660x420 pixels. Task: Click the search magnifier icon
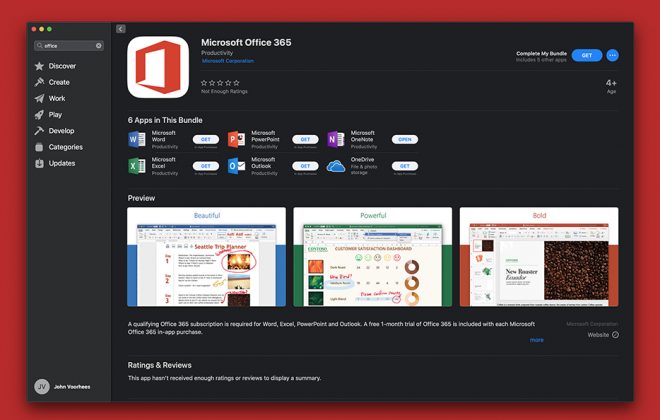coord(40,45)
